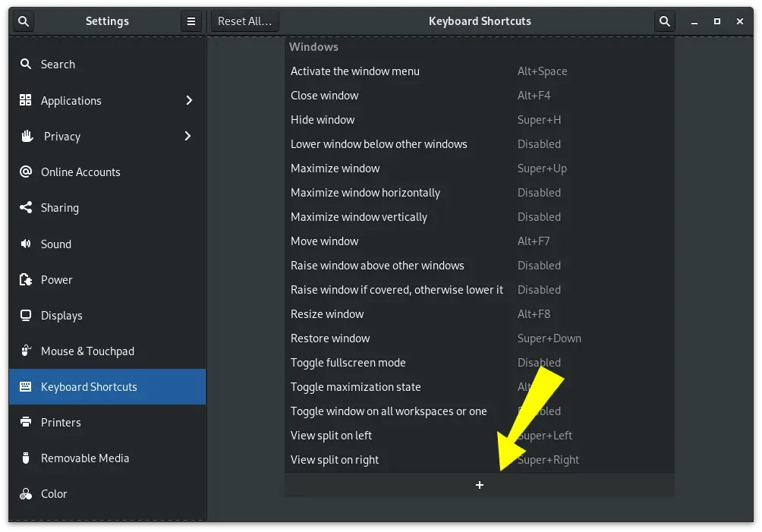Select Keyboard Shortcuts in the sidebar
This screenshot has height=532, width=762.
click(87, 386)
